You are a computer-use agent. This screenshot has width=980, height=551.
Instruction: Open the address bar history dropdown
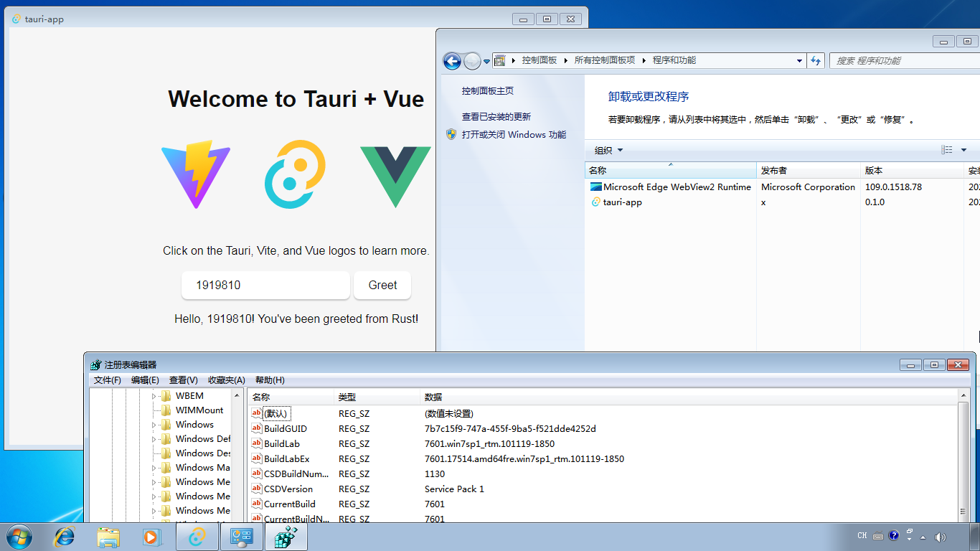point(800,61)
